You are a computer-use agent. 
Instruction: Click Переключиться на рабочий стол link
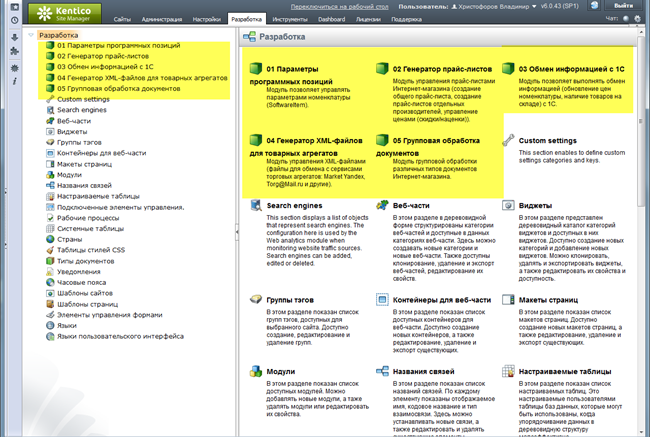tap(340, 6)
